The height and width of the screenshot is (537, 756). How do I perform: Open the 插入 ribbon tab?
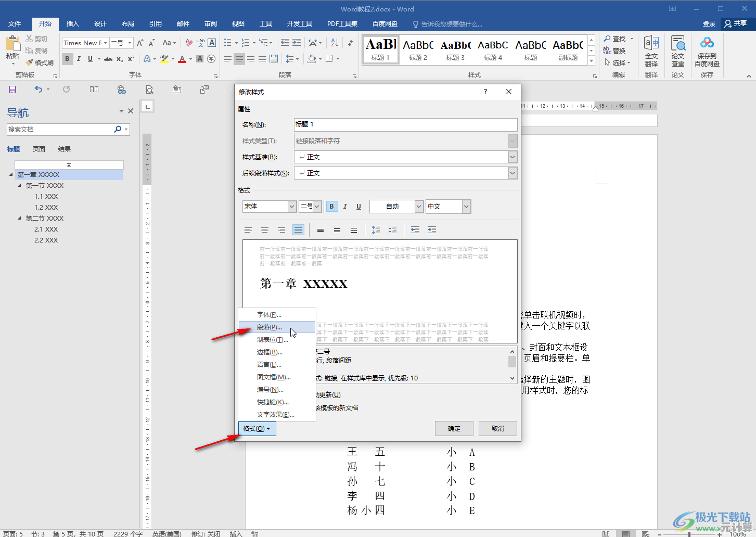73,24
